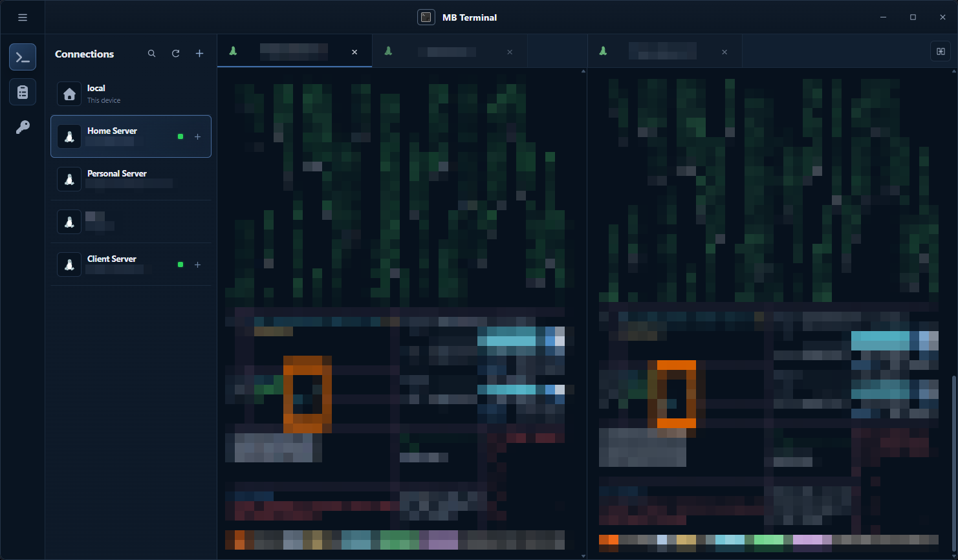
Task: Click the right terminal pane scrollbar thumb
Action: tap(954, 464)
